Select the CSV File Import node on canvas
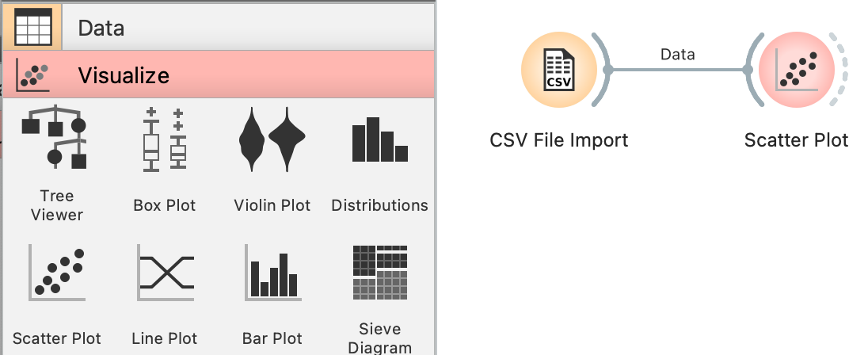Image resolution: width=868 pixels, height=355 pixels. click(x=558, y=70)
